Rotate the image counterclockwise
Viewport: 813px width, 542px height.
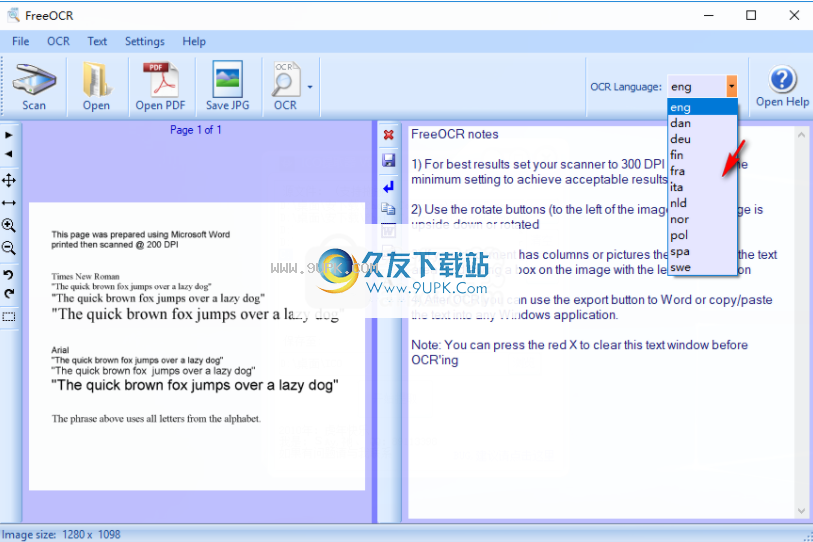tap(8, 274)
